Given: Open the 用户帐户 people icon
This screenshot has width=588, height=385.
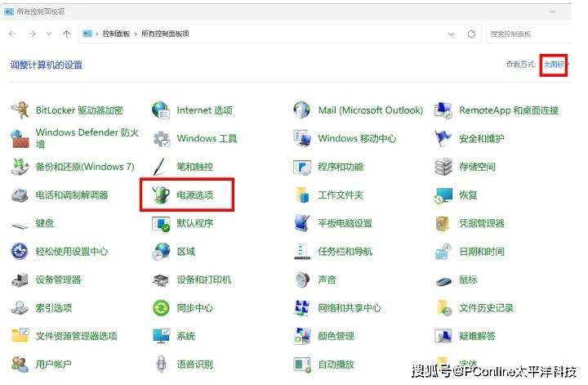Looking at the screenshot, I should pos(20,364).
